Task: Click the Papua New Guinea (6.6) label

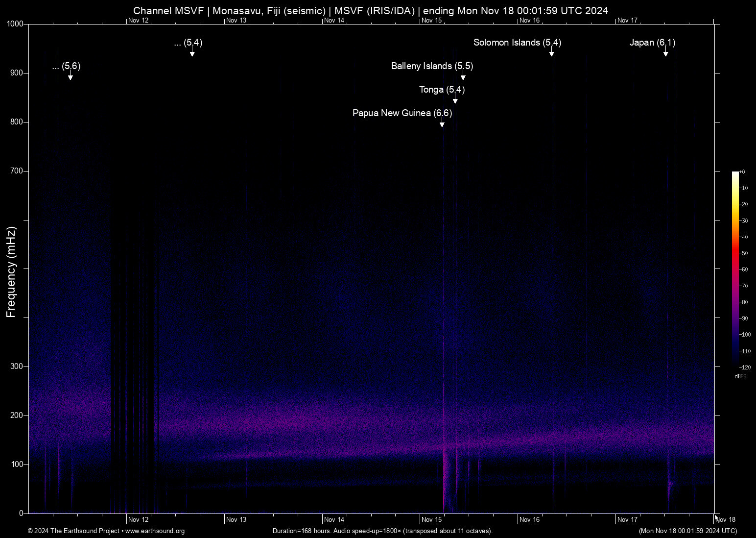Action: tap(402, 113)
